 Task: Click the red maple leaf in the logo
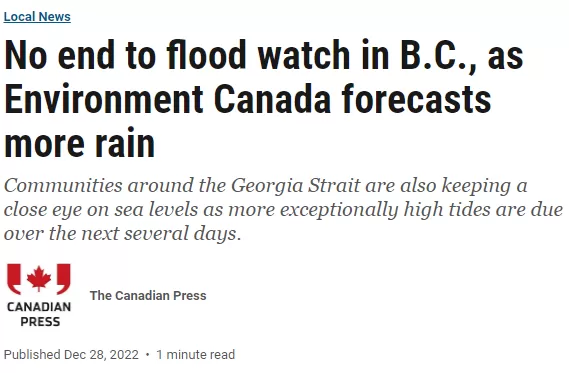coord(39,278)
